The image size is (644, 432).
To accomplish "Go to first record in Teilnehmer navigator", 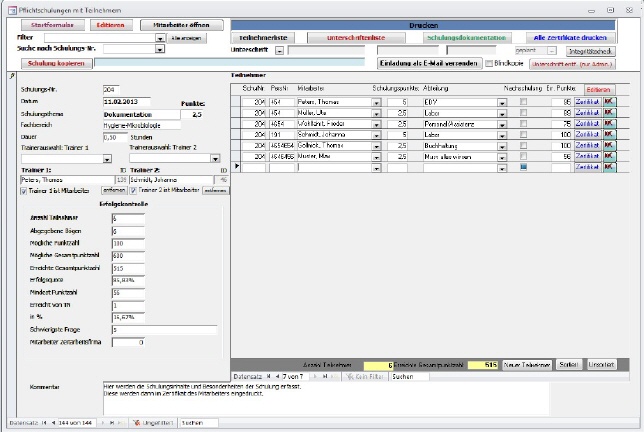I will pyautogui.click(x=269, y=376).
